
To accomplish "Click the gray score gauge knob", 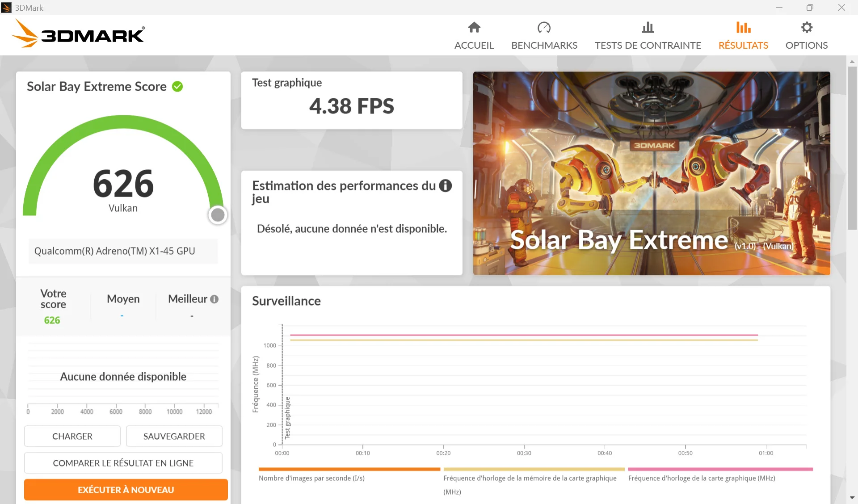I will pyautogui.click(x=218, y=215).
